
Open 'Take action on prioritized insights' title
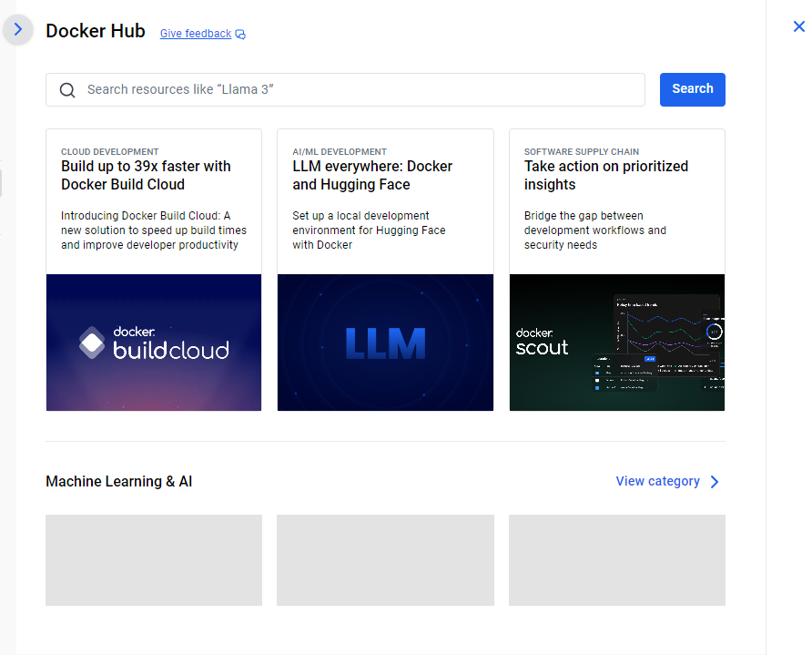coord(606,175)
